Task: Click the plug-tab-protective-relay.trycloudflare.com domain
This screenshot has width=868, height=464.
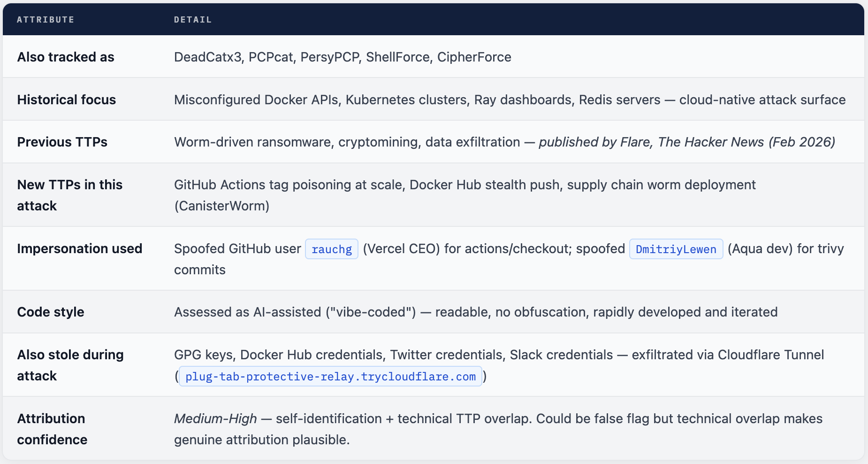Action: pos(330,376)
